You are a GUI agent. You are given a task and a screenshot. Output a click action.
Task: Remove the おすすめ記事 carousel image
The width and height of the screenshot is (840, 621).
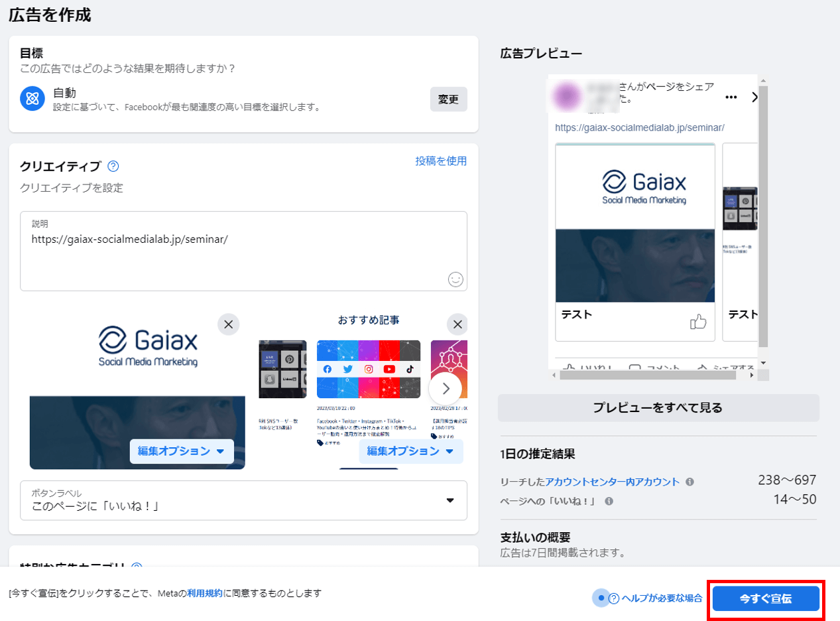pos(457,324)
